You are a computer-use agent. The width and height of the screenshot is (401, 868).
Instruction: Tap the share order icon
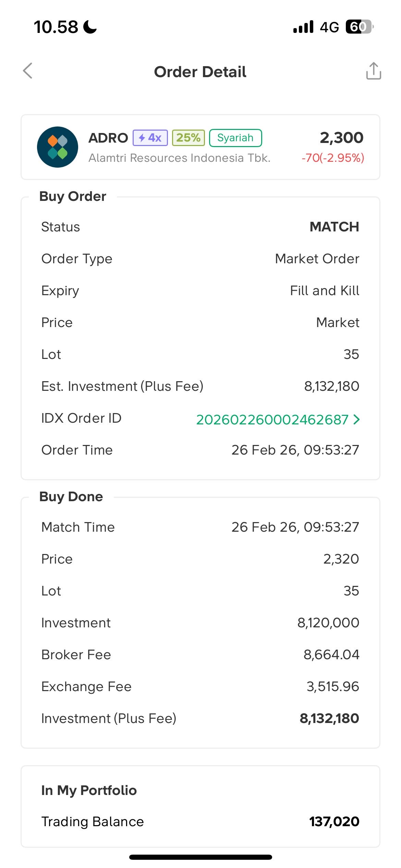(x=373, y=71)
